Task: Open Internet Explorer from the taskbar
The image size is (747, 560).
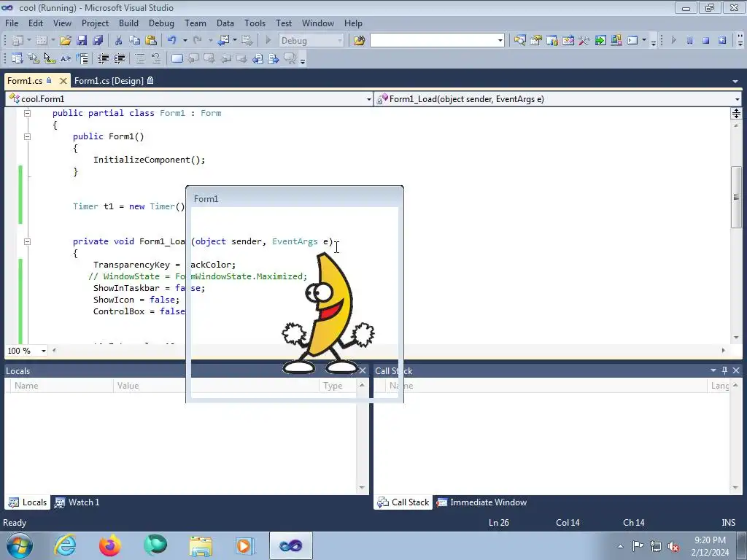Action: pyautogui.click(x=65, y=545)
